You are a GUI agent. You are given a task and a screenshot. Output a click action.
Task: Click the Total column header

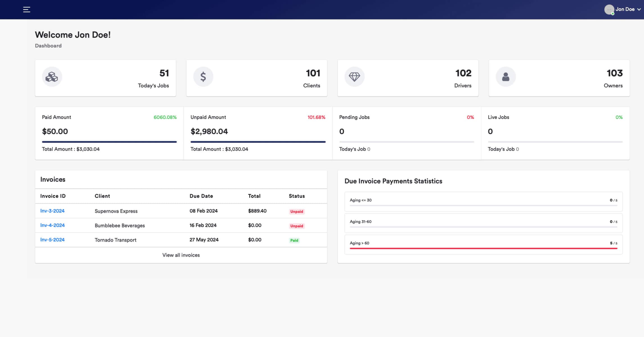pyautogui.click(x=254, y=196)
